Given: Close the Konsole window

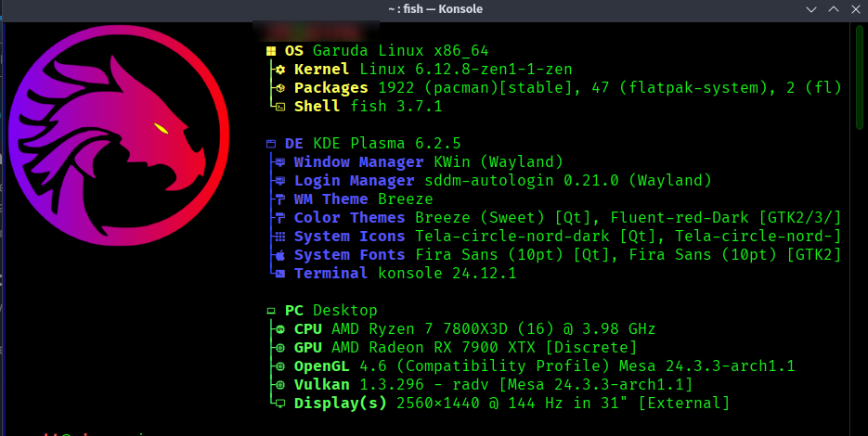Looking at the screenshot, I should coord(856,9).
